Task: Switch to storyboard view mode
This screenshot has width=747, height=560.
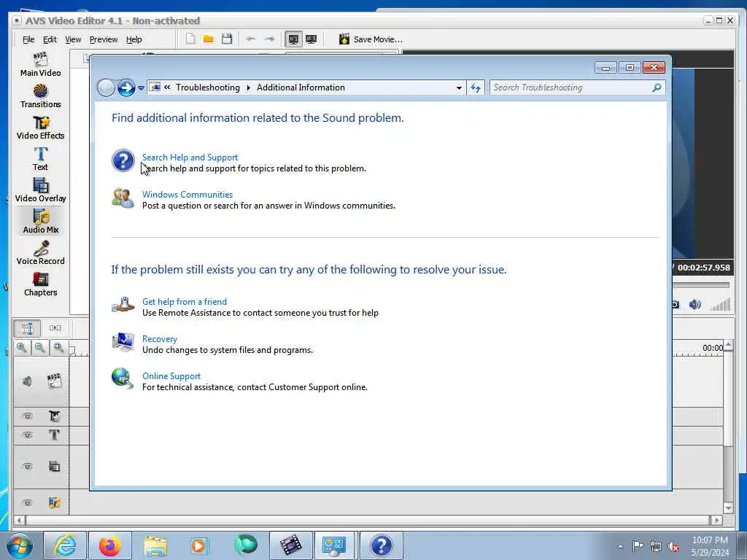Action: [55, 328]
